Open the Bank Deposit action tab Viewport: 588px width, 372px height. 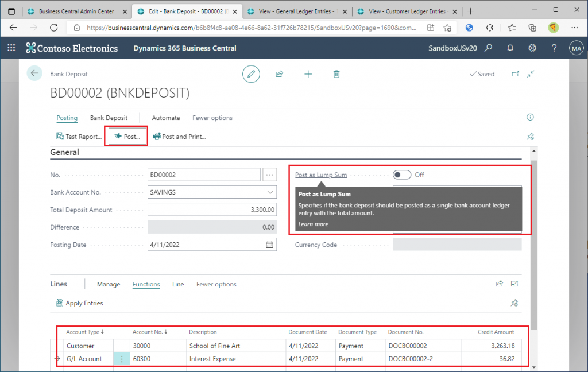point(109,118)
